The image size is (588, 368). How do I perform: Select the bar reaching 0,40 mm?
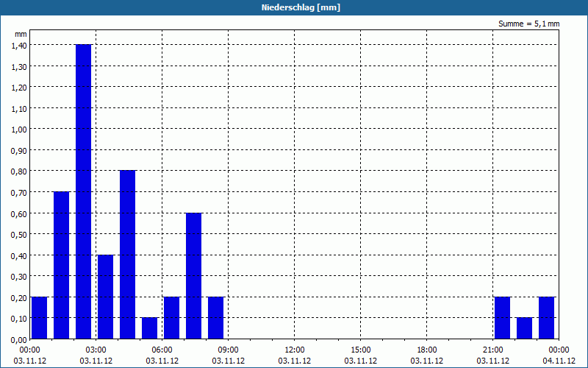[105, 297]
